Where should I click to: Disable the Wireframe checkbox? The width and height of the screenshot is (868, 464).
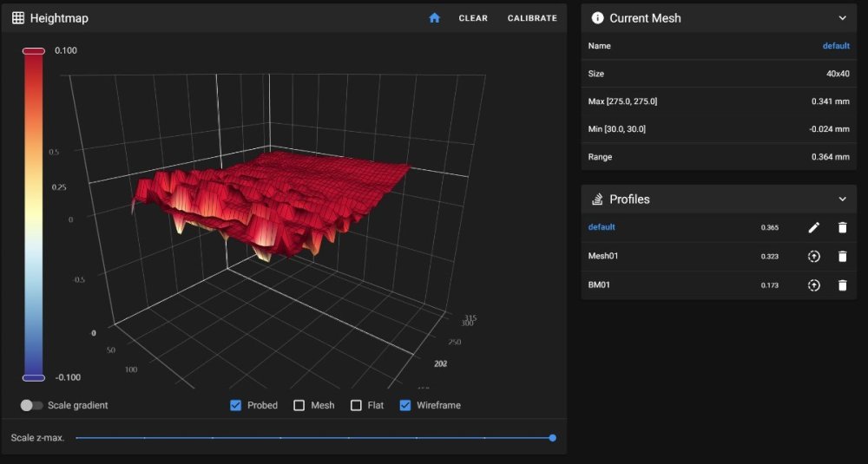[x=405, y=405]
